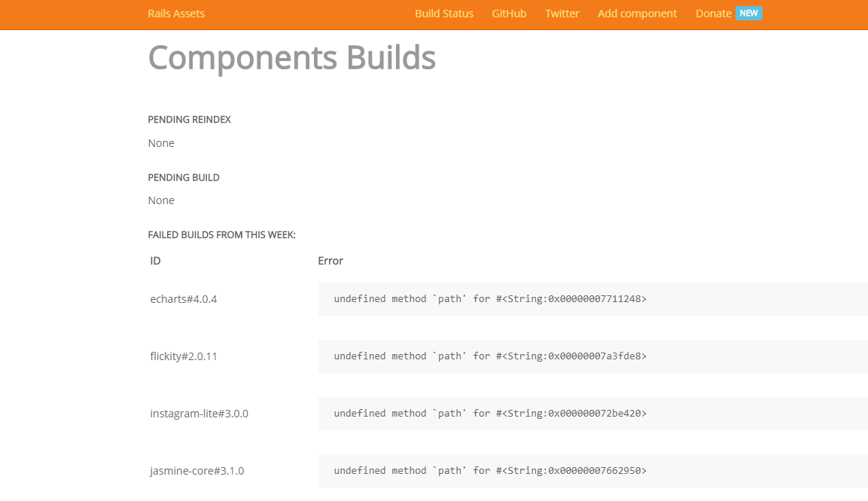The height and width of the screenshot is (501, 868).
Task: Open the Add component page
Action: (637, 14)
